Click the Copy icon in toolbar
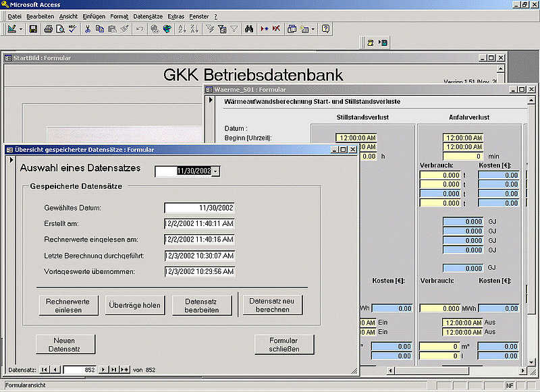540x392 pixels. (100, 29)
